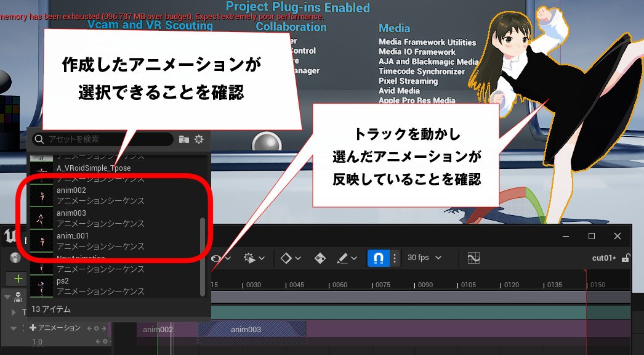644x355 pixels.
Task: Click the red playback end marker
Action: coord(586,272)
